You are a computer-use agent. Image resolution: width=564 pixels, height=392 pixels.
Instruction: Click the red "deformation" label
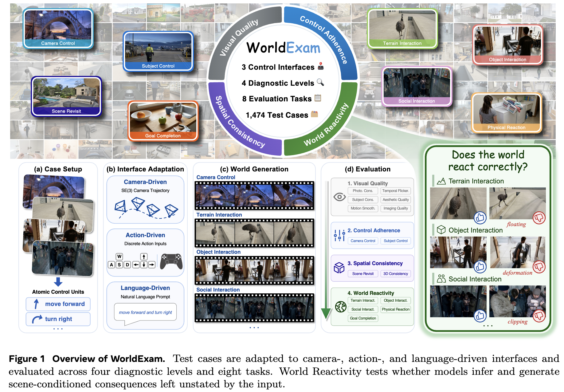tap(517, 273)
